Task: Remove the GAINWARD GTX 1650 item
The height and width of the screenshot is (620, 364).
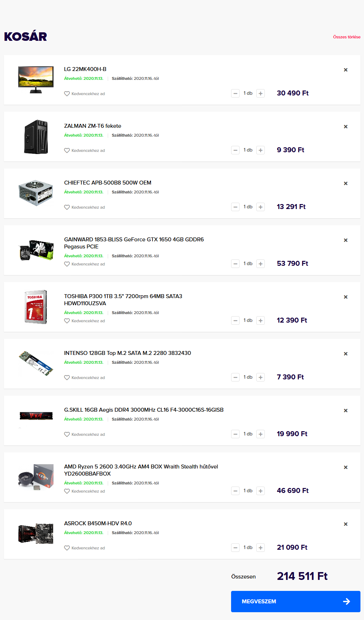Action: [346, 240]
